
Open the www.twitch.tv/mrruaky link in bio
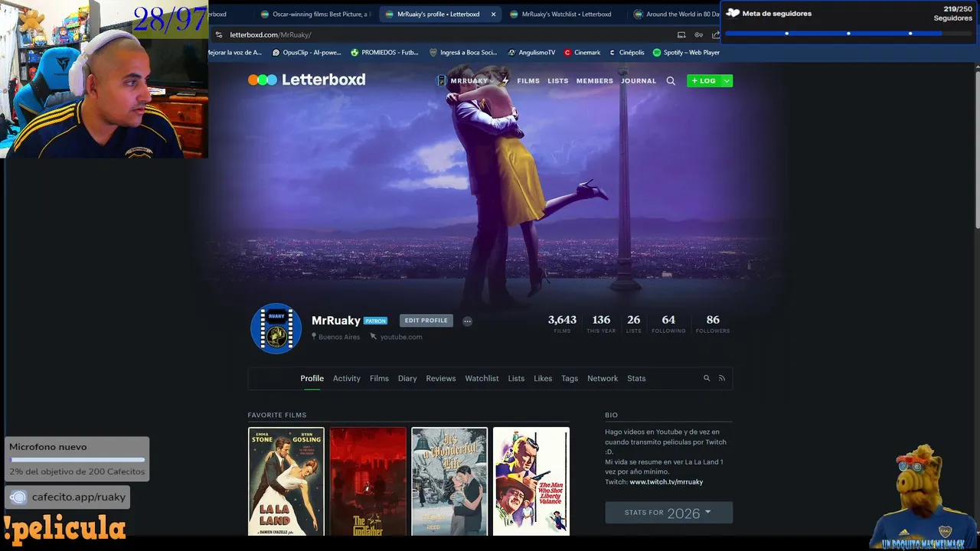(666, 482)
